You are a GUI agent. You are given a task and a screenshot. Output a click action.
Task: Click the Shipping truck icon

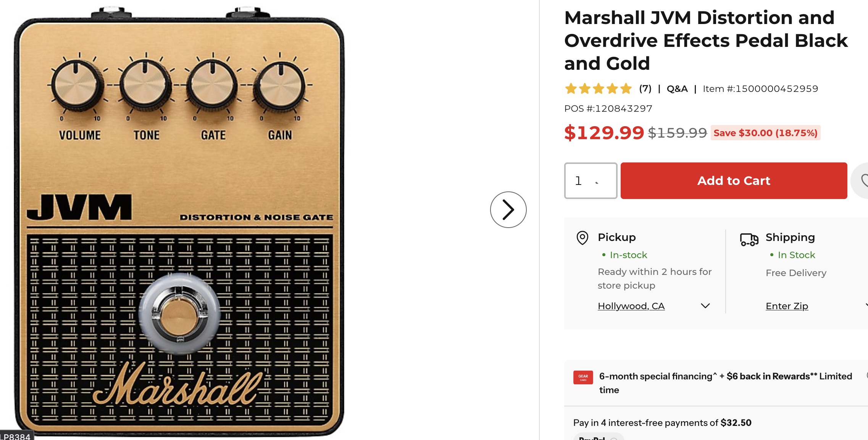749,239
